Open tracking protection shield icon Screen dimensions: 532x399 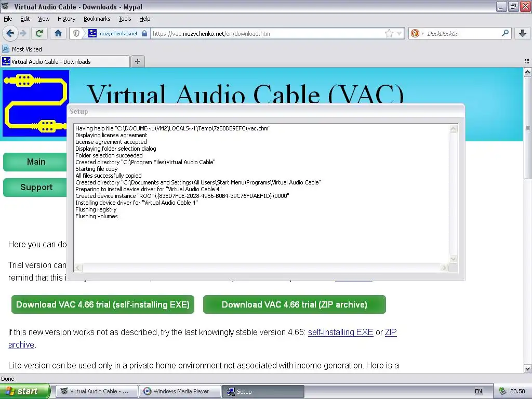pyautogui.click(x=76, y=33)
